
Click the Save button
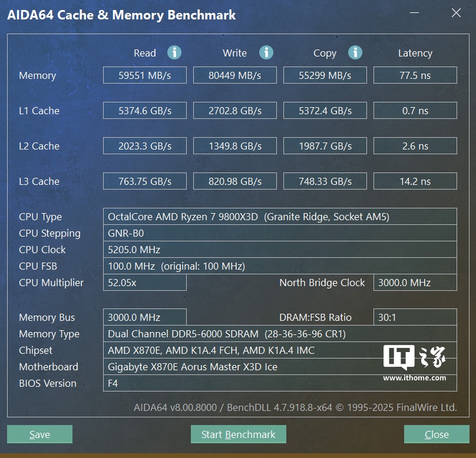coord(40,434)
